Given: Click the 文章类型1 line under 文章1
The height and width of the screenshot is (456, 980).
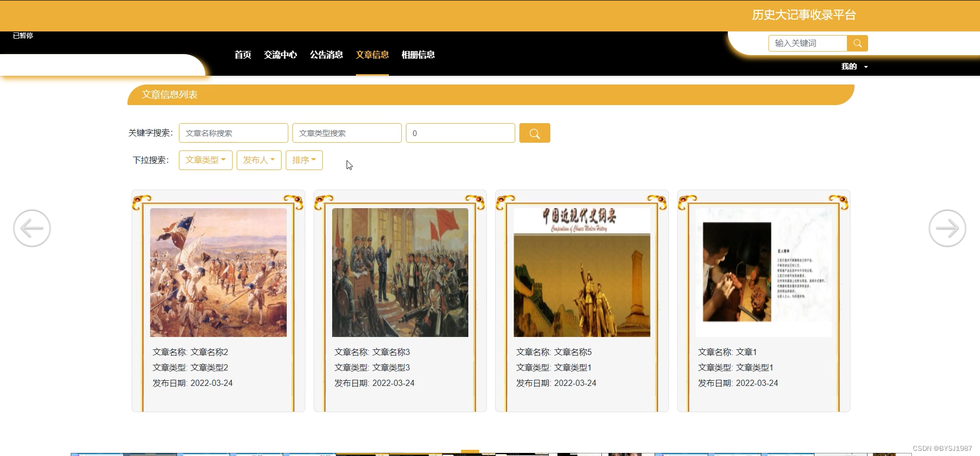Looking at the screenshot, I should pos(736,367).
